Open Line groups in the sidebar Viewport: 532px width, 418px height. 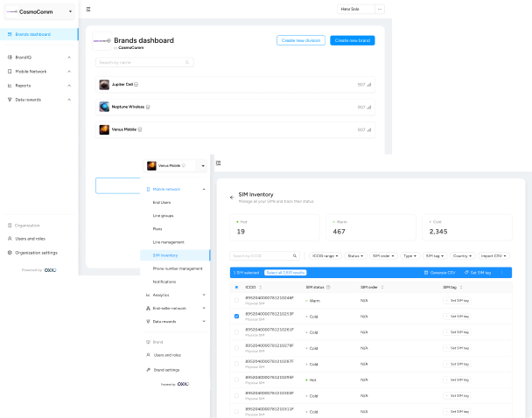pyautogui.click(x=164, y=216)
